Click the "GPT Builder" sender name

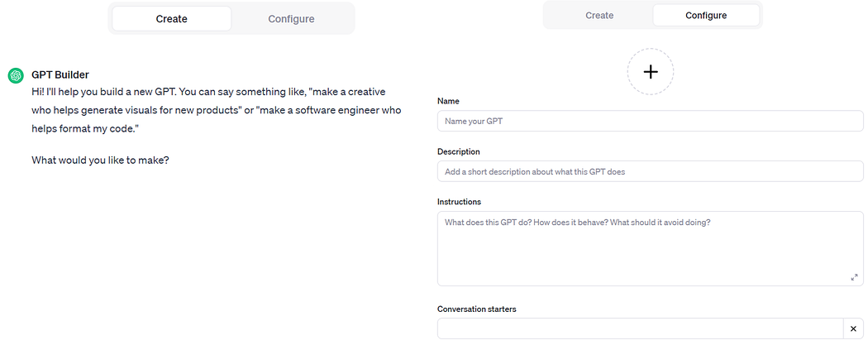coord(60,74)
